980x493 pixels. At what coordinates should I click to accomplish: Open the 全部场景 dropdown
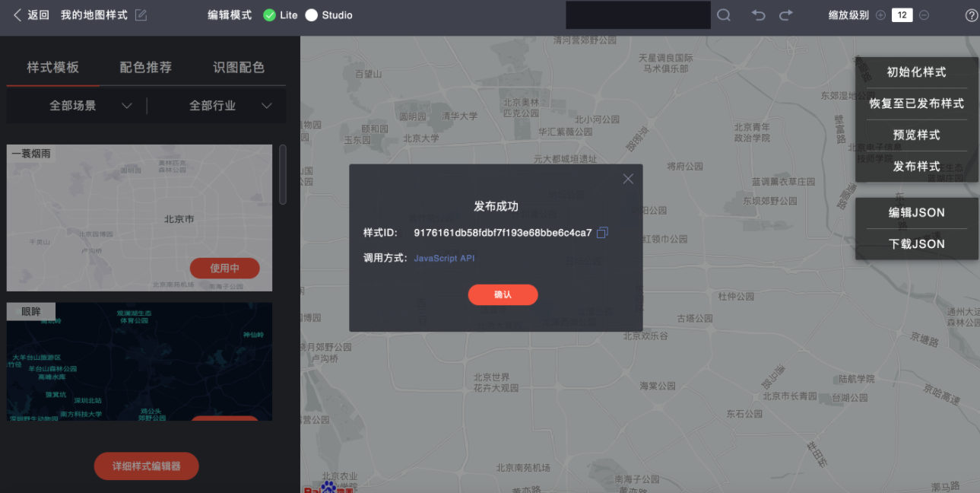(x=91, y=106)
